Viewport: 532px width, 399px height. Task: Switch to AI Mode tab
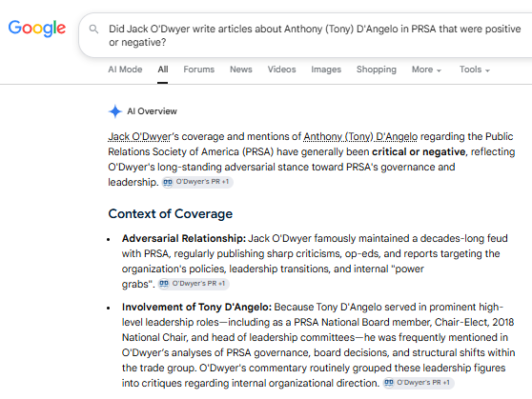point(125,70)
